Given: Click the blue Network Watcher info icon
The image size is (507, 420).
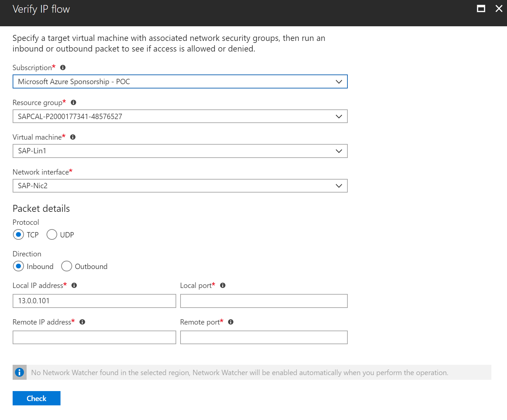Looking at the screenshot, I should (20, 372).
